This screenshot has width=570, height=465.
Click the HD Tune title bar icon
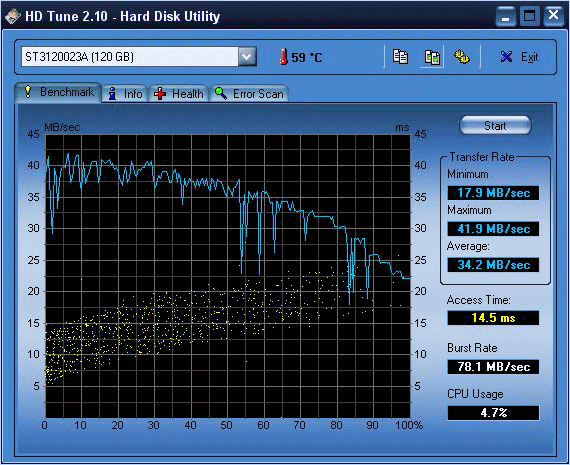click(13, 16)
